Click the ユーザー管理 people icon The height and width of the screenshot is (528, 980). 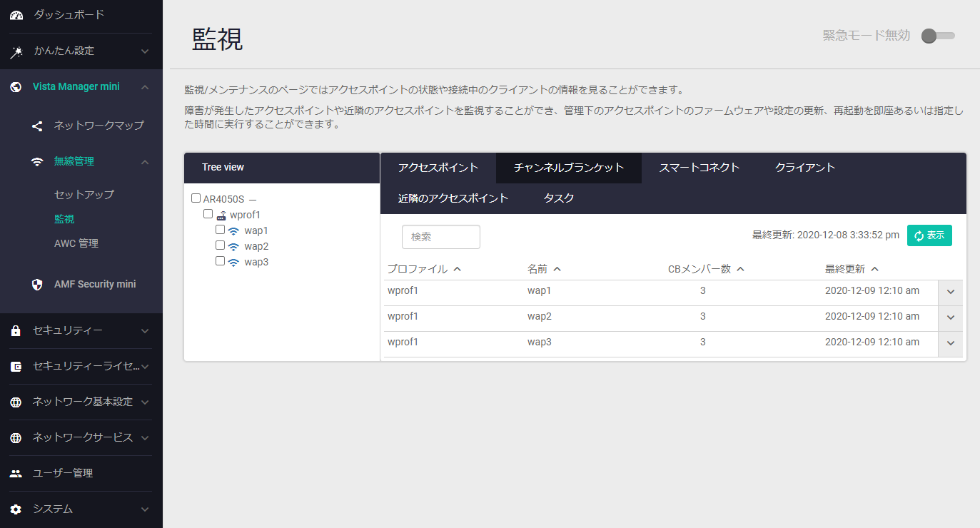(x=16, y=474)
